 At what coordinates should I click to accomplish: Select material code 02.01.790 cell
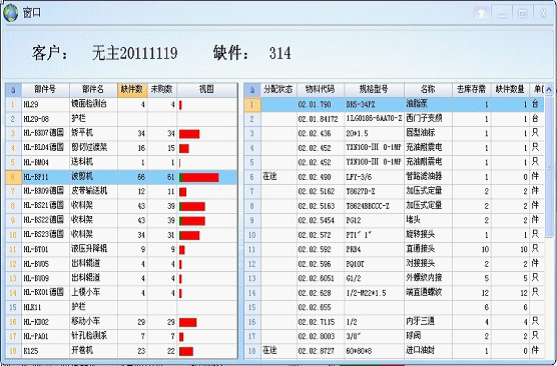[x=320, y=105]
